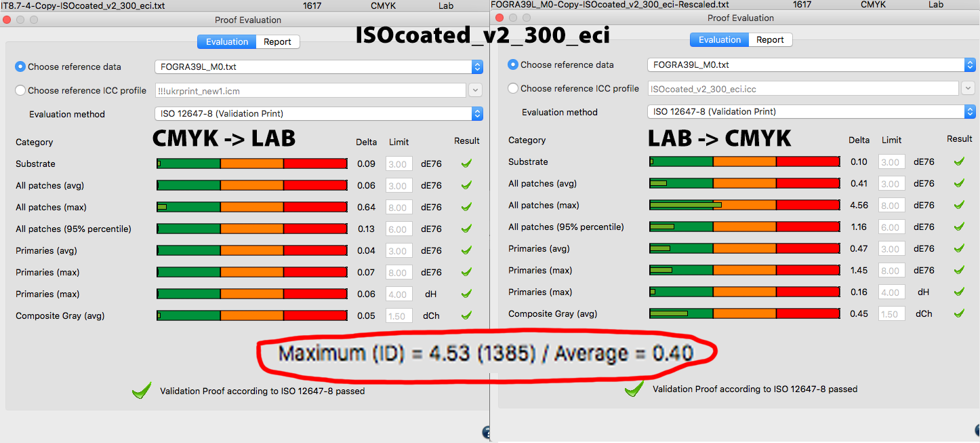Click FOGRA39L_M0-Copy-ISOcoated_v2_300_eci-Rescaled.txt file row
The width and height of the screenshot is (980, 443).
(735, 5)
